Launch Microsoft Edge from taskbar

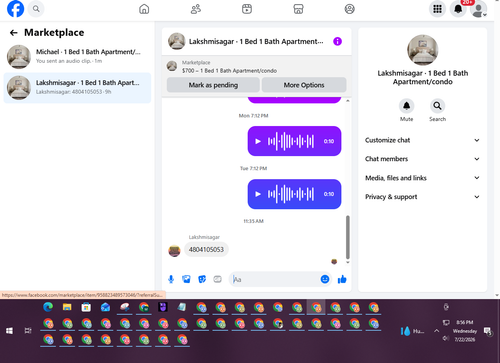click(x=48, y=307)
